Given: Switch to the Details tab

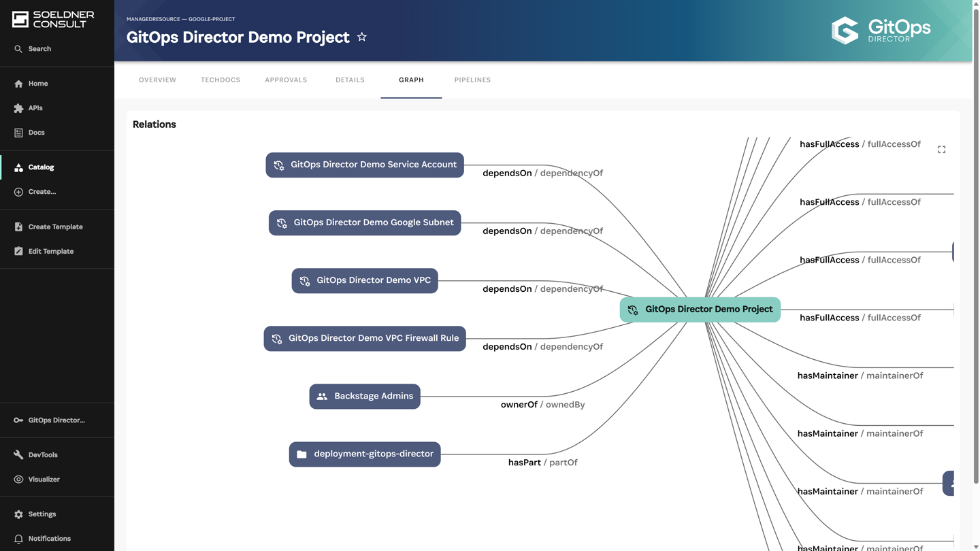Looking at the screenshot, I should (350, 80).
